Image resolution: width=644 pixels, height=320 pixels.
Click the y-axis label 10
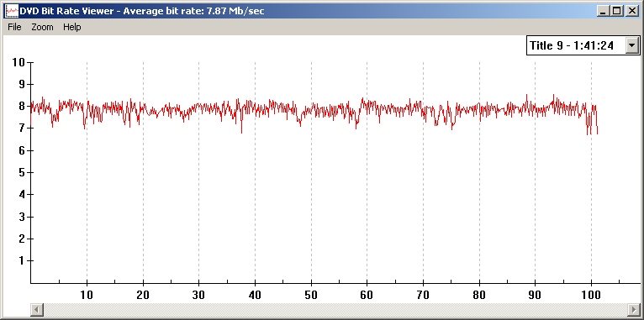(18, 62)
